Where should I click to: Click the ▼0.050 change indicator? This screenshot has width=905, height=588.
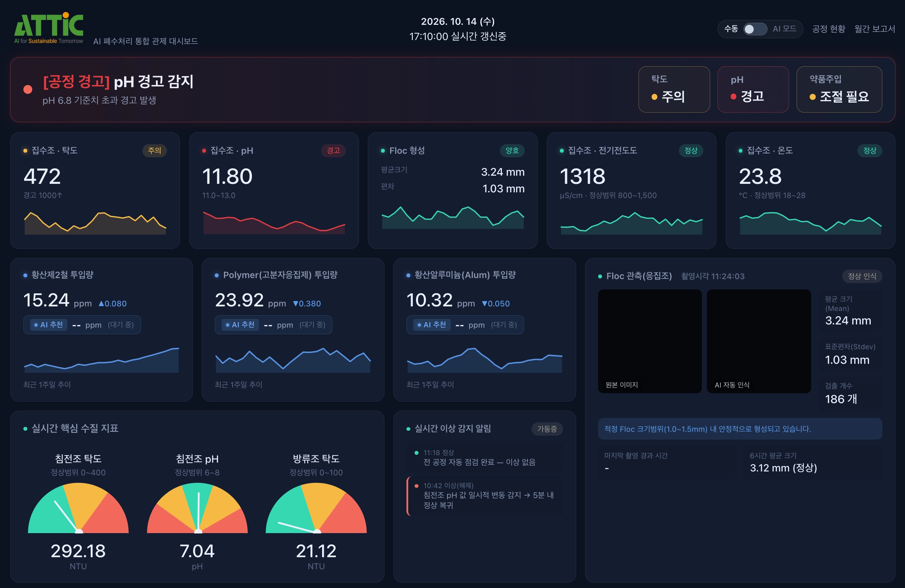coord(495,304)
